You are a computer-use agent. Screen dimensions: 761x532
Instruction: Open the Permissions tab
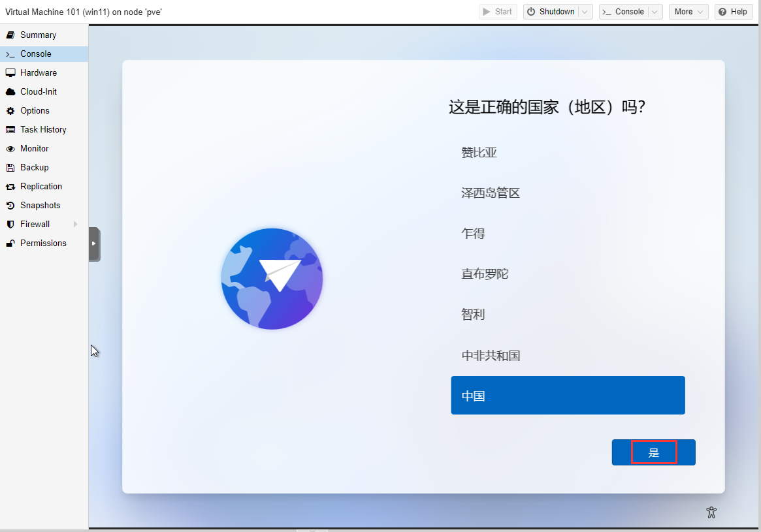pos(43,243)
